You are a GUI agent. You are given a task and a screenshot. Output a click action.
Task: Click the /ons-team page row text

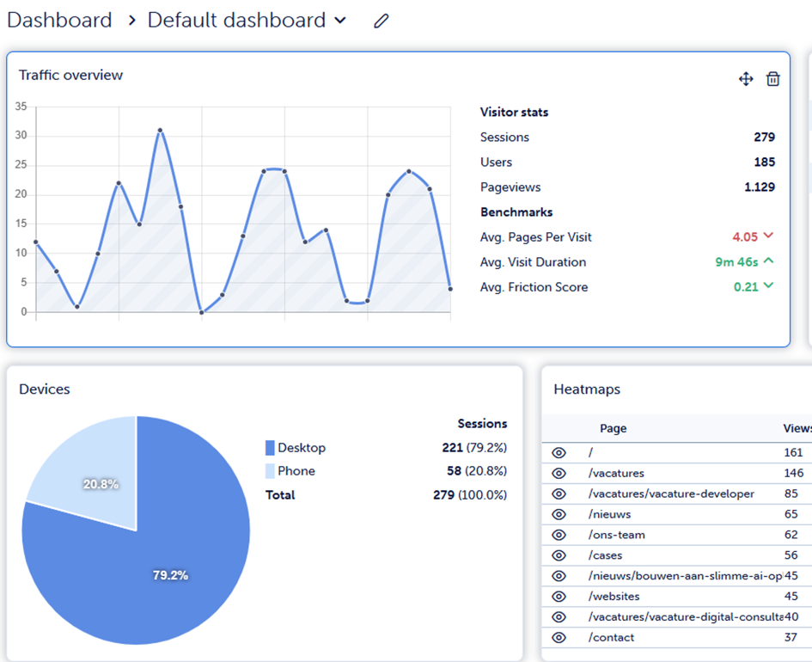(617, 535)
